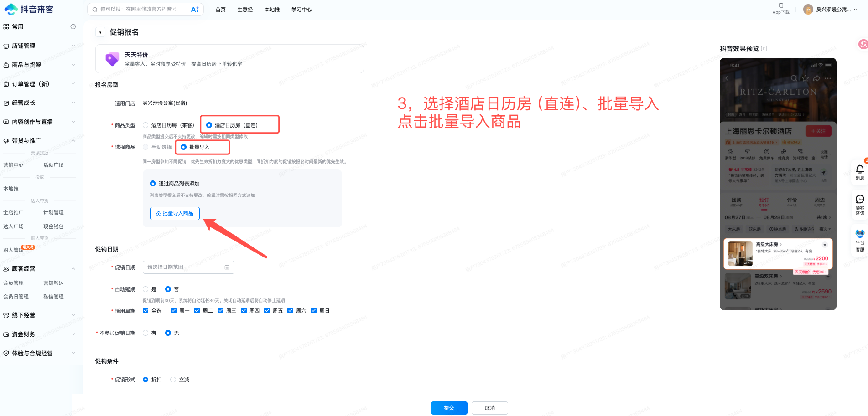Click the 提交 submit button
This screenshot has width=868, height=416.
[449, 408]
